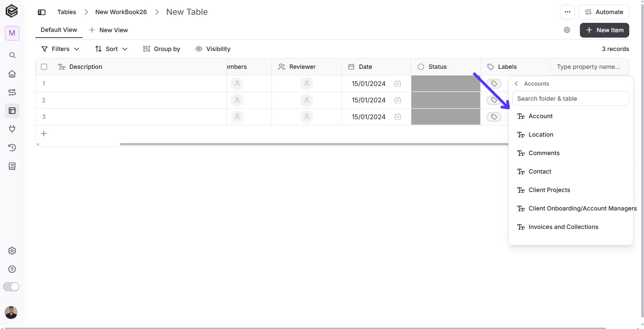Open the M workspace avatar
Image resolution: width=644 pixels, height=329 pixels.
12,33
